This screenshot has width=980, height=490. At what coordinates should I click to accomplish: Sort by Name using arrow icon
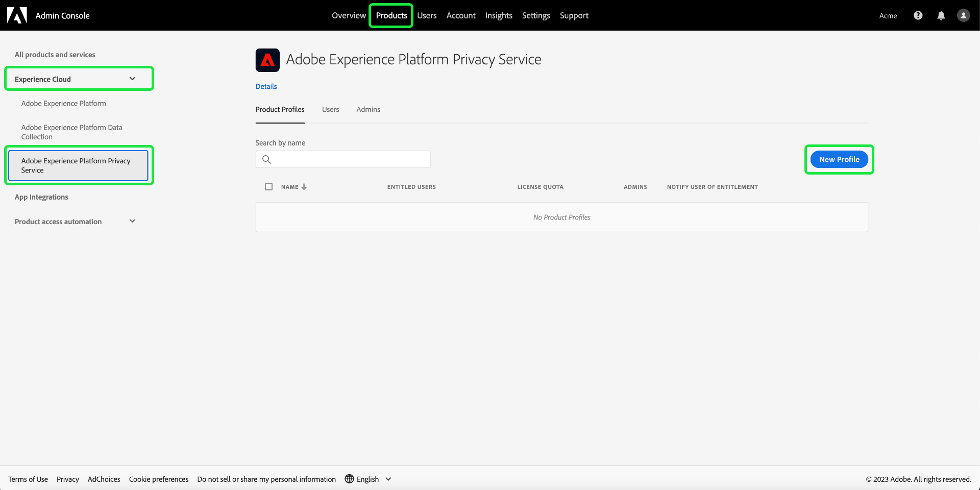pos(304,187)
